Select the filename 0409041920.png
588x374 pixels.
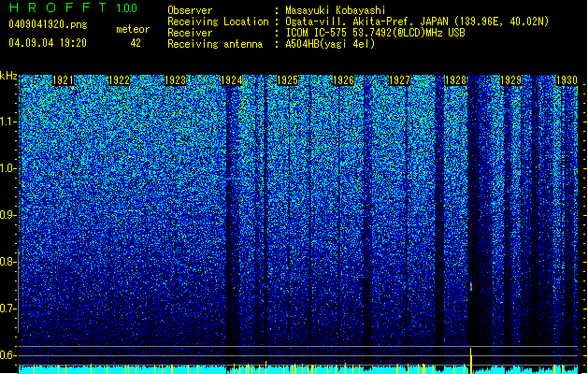pyautogui.click(x=48, y=24)
